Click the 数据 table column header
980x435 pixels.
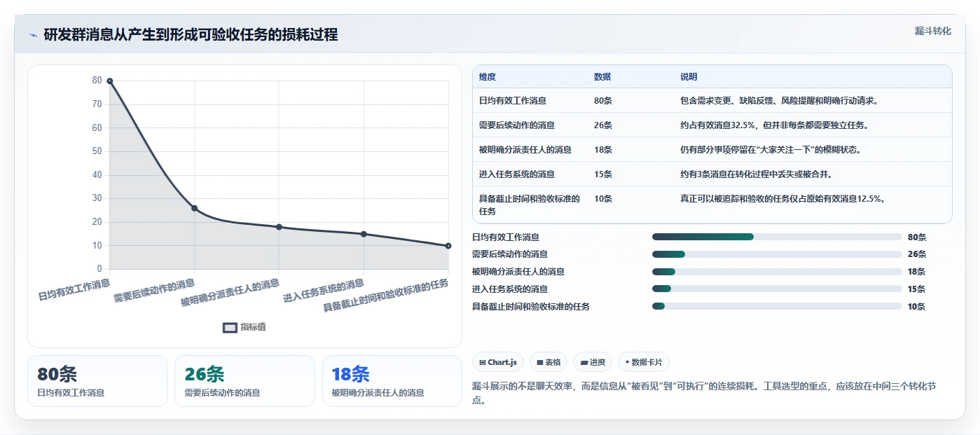click(602, 77)
